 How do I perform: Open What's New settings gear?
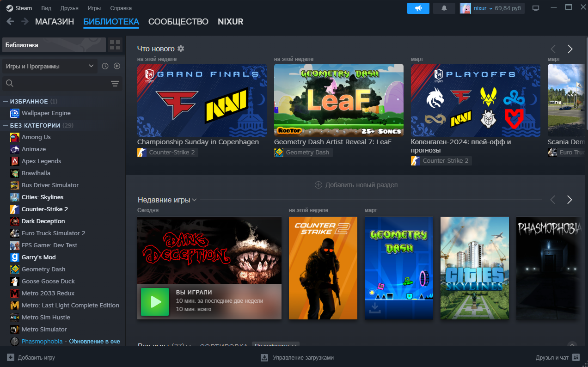181,49
